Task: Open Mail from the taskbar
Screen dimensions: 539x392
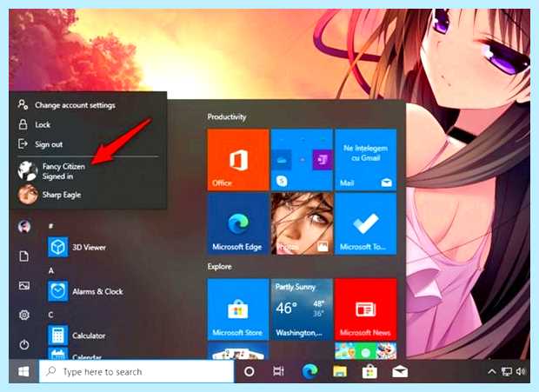Action: pyautogui.click(x=400, y=371)
